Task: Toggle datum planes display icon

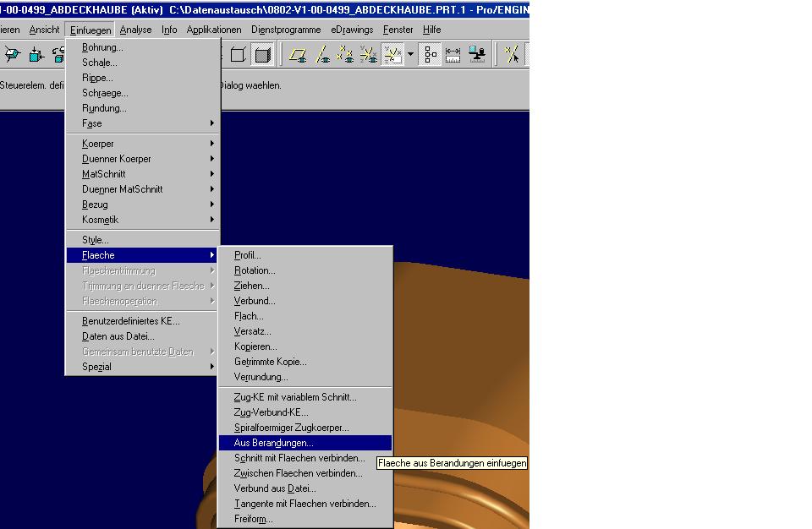Action: pyautogui.click(x=298, y=54)
